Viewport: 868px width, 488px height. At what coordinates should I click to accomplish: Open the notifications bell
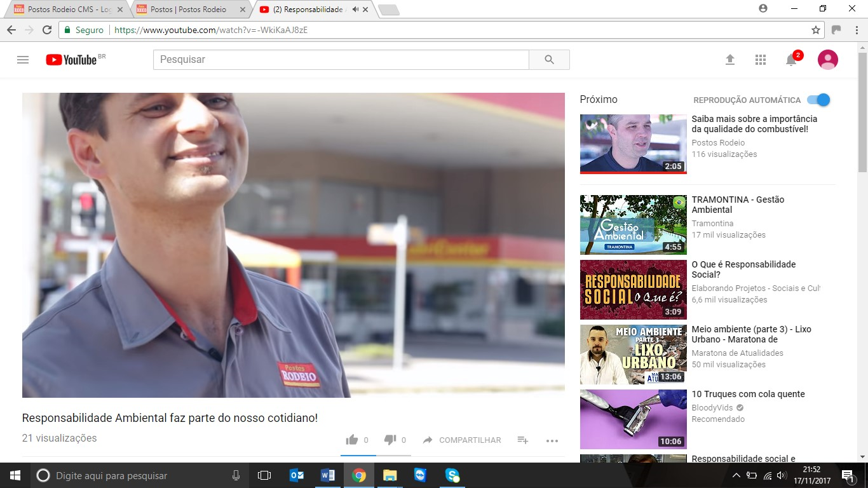pyautogui.click(x=791, y=60)
